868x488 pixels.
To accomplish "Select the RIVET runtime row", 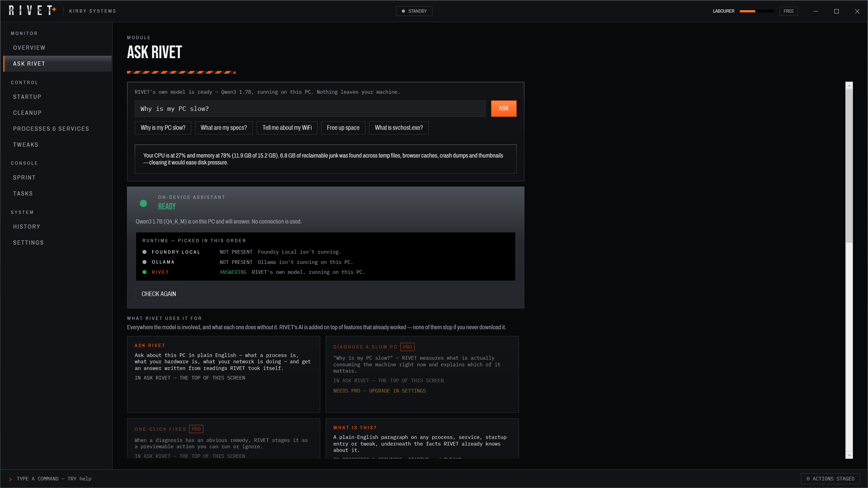I will (325, 272).
